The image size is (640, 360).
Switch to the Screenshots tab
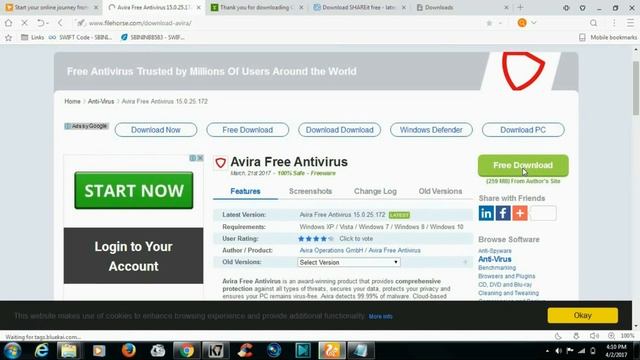click(x=310, y=191)
